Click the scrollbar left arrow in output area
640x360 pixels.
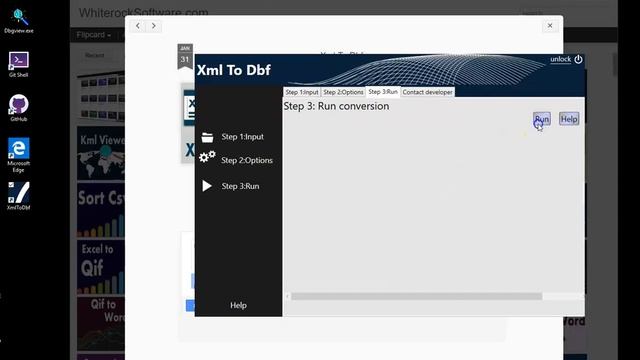click(287, 296)
